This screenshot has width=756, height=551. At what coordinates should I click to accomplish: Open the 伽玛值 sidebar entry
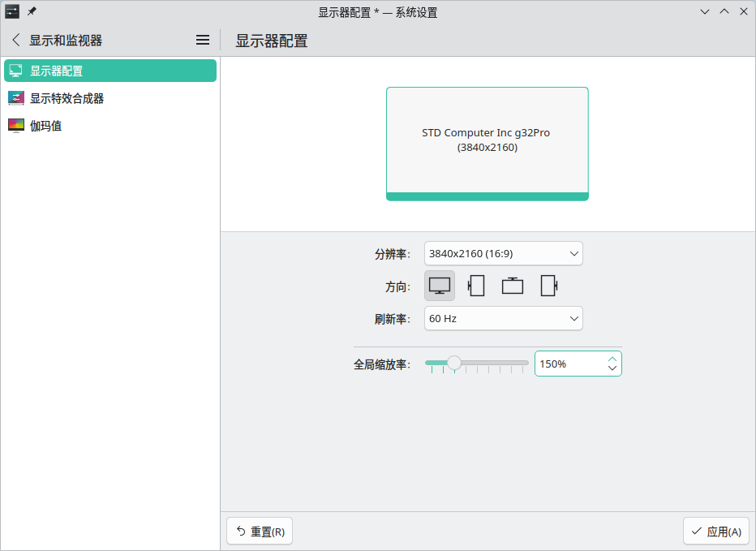[110, 126]
